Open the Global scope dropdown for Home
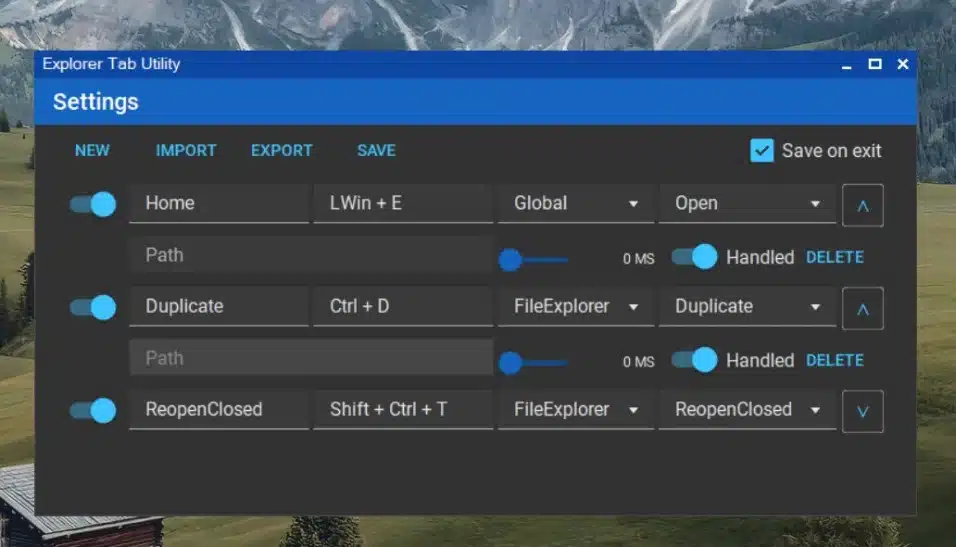This screenshot has height=547, width=956. pos(576,204)
